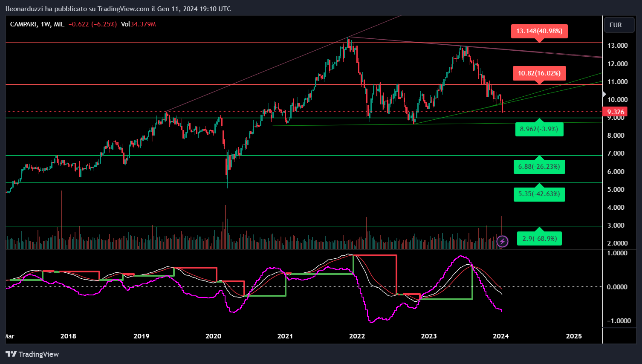Click the Vol 34.379M volume reading
This screenshot has width=642, height=364.
[x=139, y=24]
